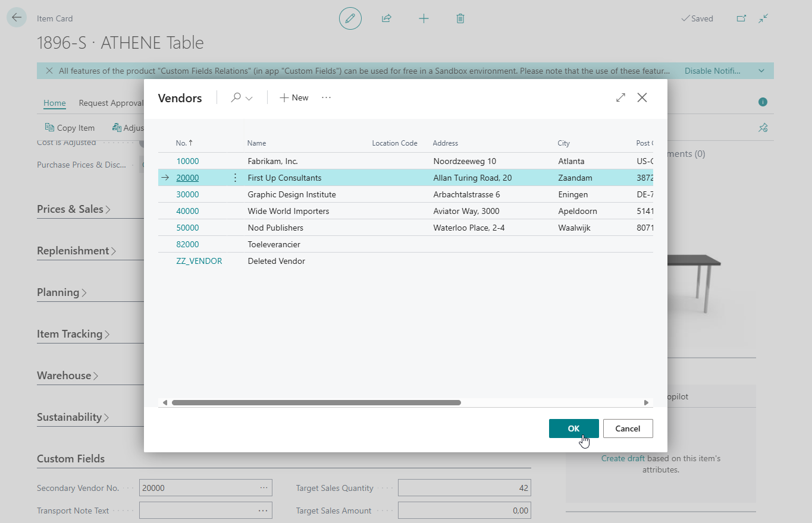Open the three-dot more options menu beside New
Screen dimensions: 812x523
[326, 98]
